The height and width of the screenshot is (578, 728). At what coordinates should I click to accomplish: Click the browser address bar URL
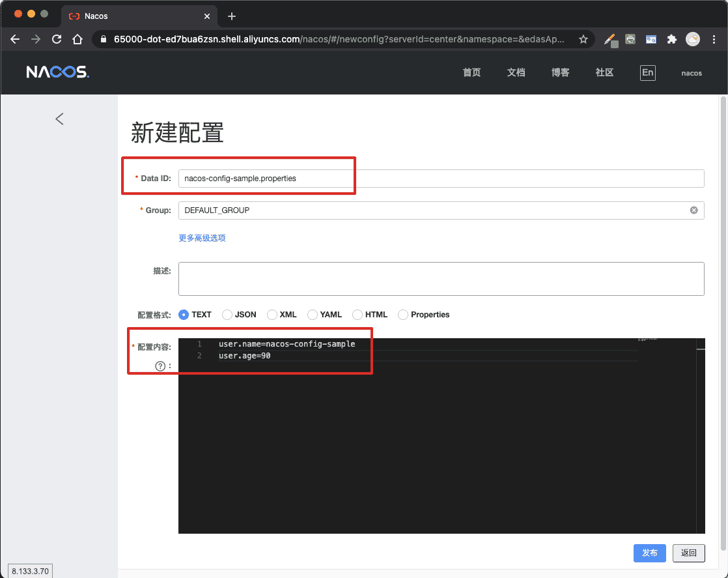(x=339, y=40)
